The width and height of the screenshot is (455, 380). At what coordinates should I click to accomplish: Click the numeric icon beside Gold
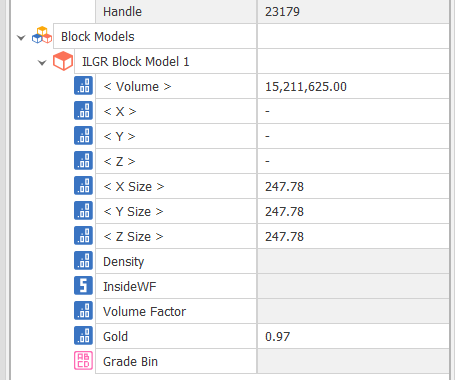point(83,336)
